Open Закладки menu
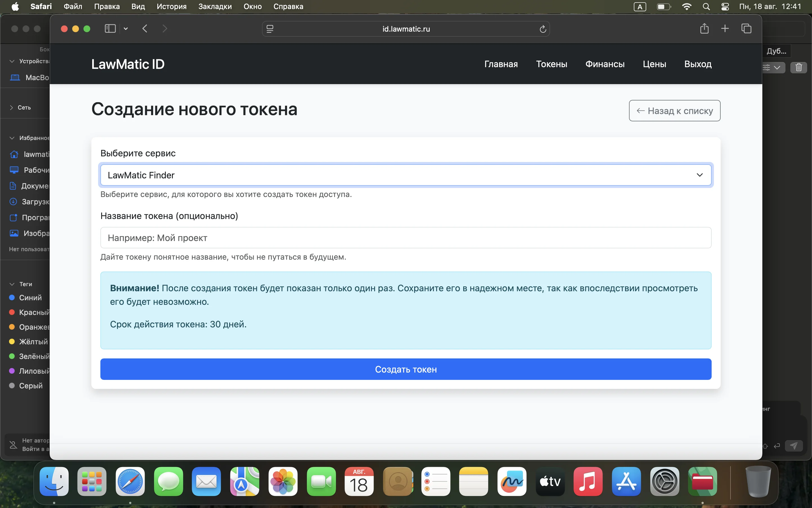Viewport: 812px width, 508px height. point(215,6)
